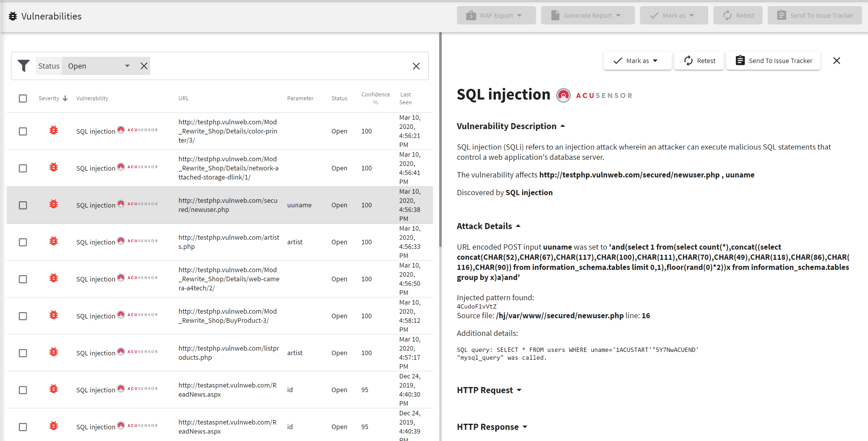Clear the Status filter with X button
Screen dimensions: 868x441
point(144,66)
